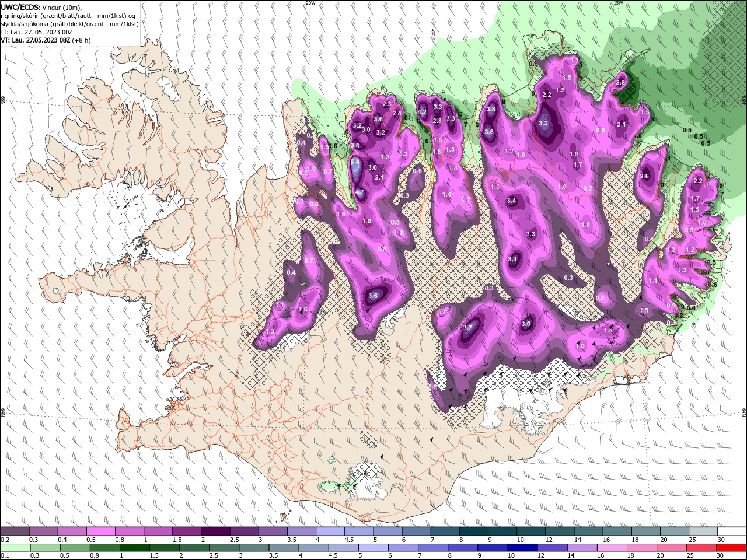Click the 4.2 snowfall value on the map
747x560 pixels.
pyautogui.click(x=423, y=113)
